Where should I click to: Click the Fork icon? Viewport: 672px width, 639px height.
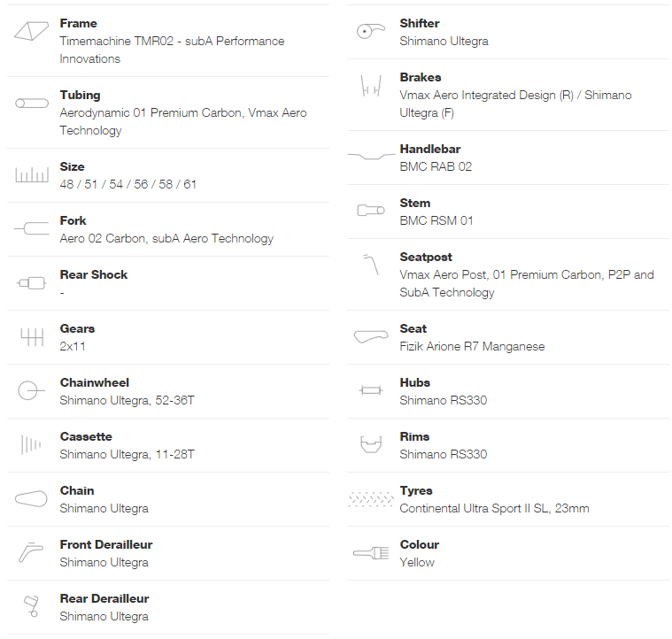click(31, 228)
